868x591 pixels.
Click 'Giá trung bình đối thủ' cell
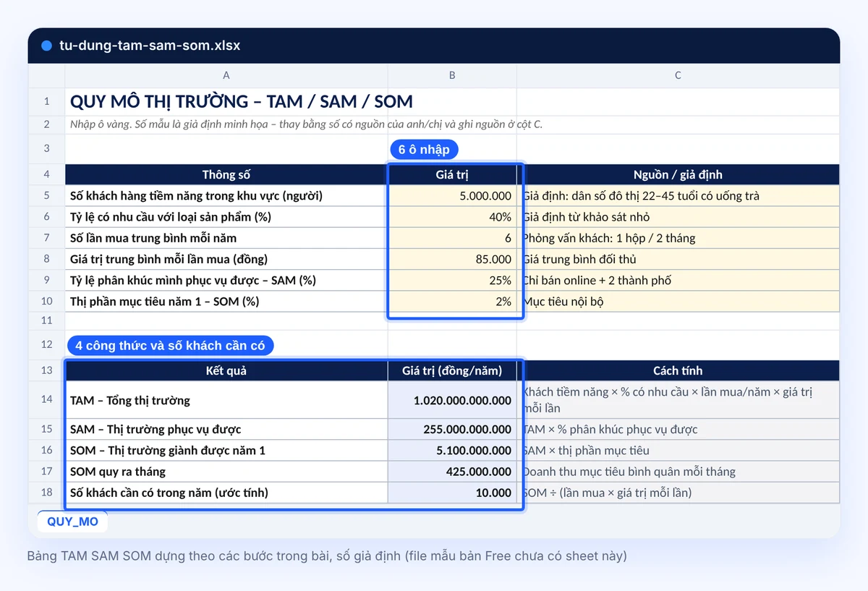pyautogui.click(x=678, y=259)
